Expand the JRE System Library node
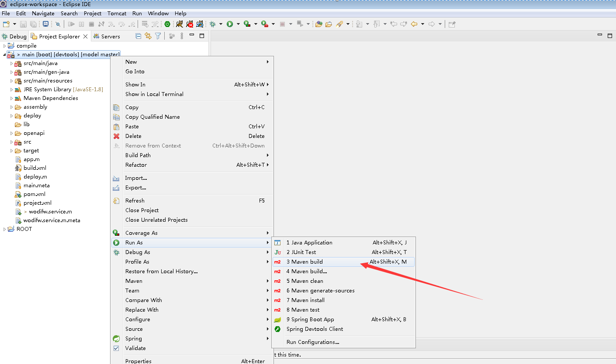Screen dimensions: 616x364 point(12,89)
